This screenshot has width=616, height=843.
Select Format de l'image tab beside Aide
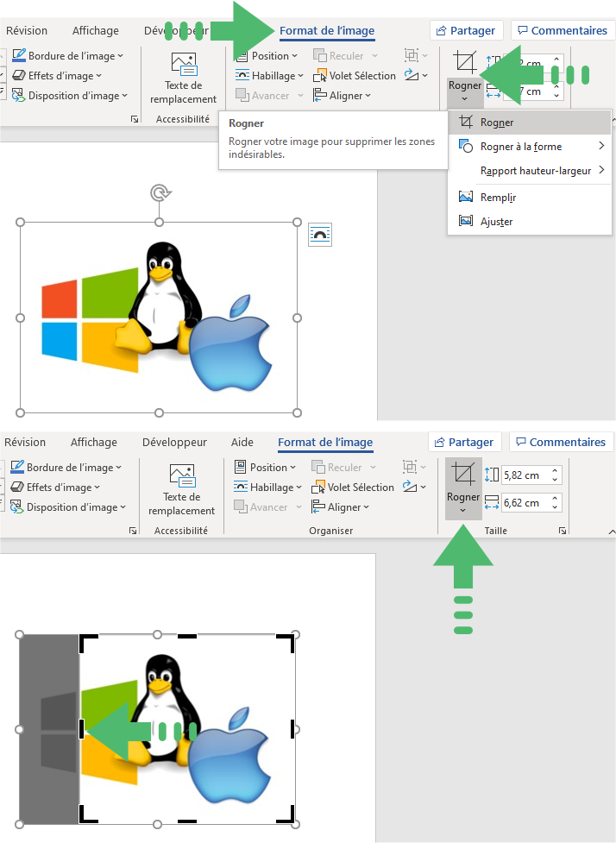pyautogui.click(x=325, y=442)
